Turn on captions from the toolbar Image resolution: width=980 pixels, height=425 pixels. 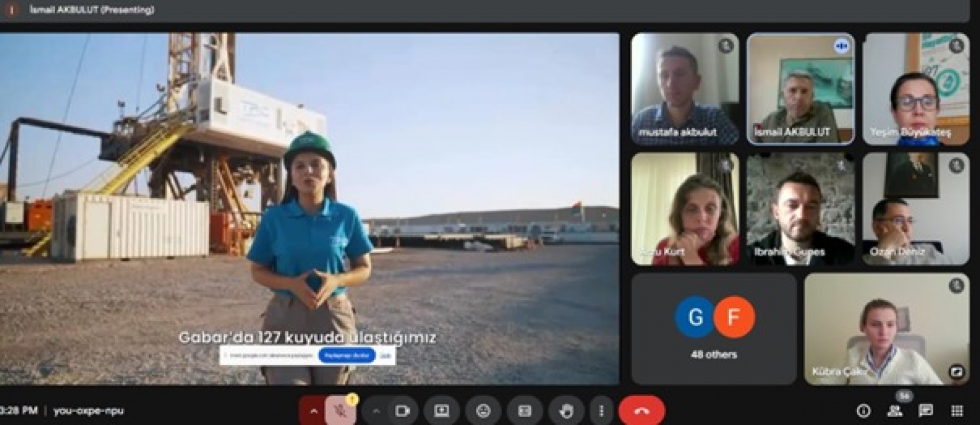525,411
